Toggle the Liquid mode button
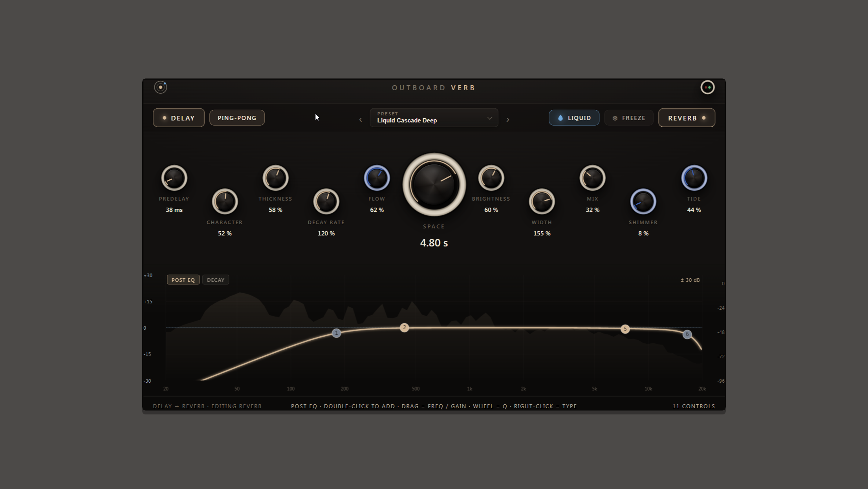Screen dimensions: 868x489 point(574,118)
